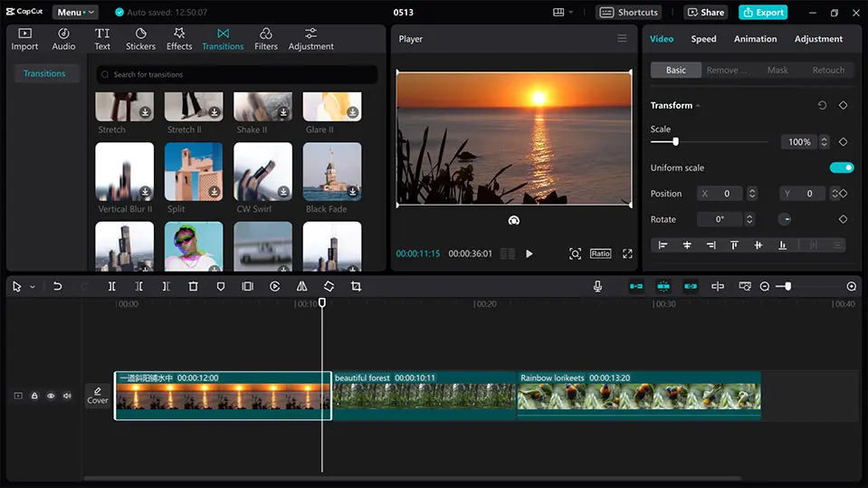The image size is (868, 488).
Task: Select the Crop tool in timeline toolbar
Action: pos(356,286)
